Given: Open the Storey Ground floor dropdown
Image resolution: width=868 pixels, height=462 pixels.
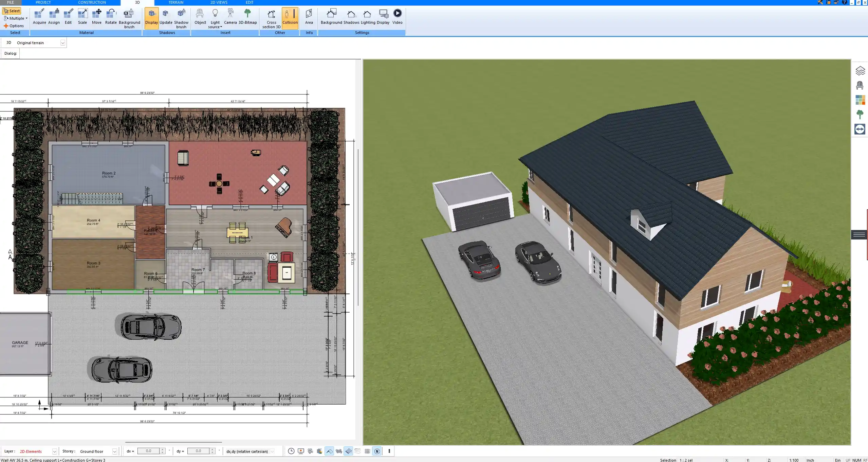Looking at the screenshot, I should tap(115, 451).
